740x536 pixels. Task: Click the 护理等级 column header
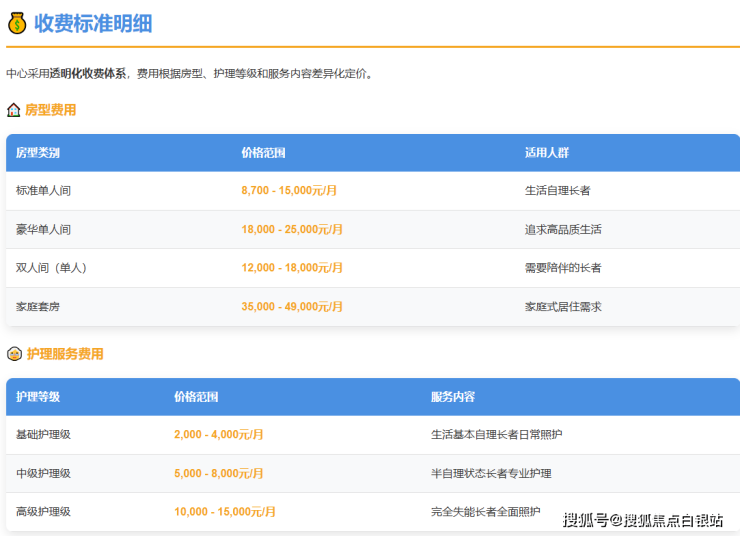(x=38, y=397)
